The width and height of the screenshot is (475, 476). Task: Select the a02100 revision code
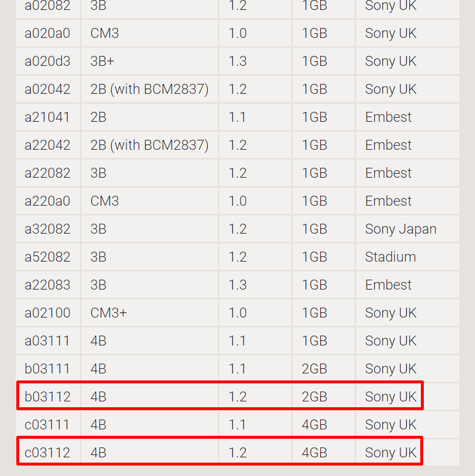click(47, 313)
